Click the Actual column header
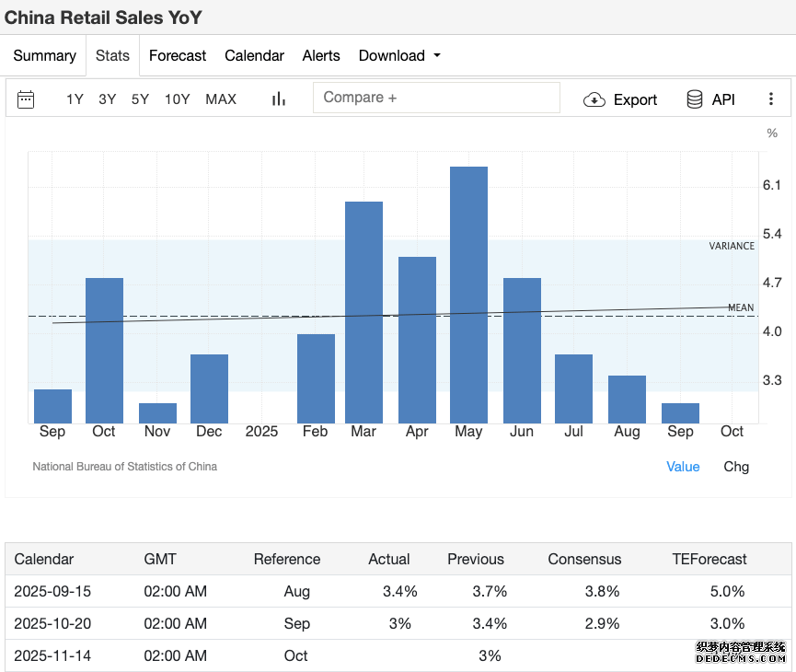 coord(389,560)
